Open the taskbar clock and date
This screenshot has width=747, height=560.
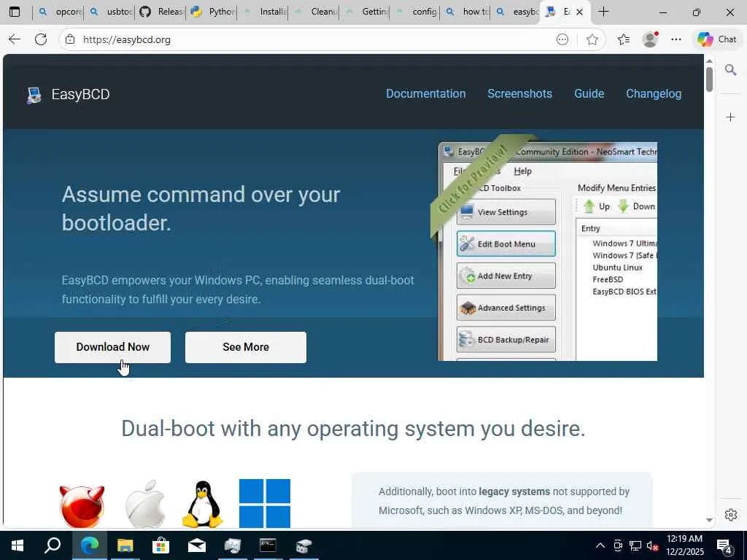[684, 545]
